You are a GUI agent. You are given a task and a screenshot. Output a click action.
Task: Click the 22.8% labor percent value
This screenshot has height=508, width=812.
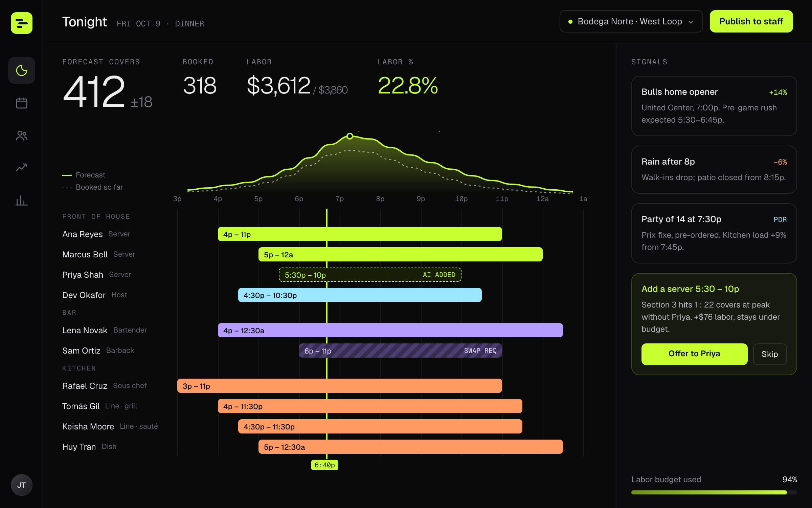pyautogui.click(x=408, y=85)
